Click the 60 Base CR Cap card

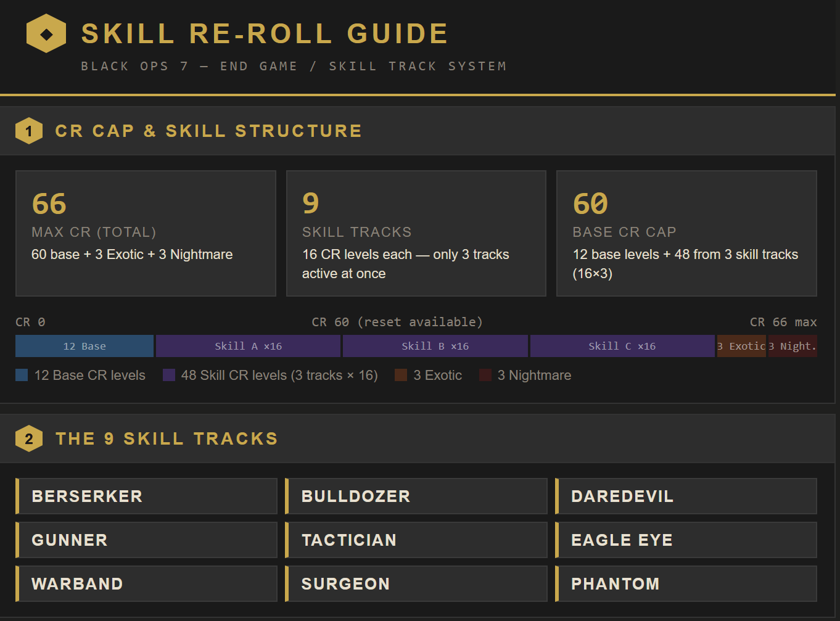coord(686,233)
